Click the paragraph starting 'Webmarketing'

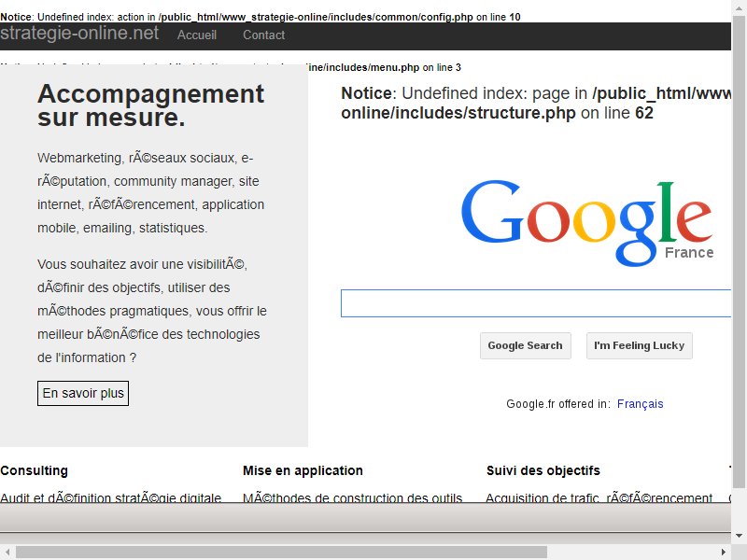tap(151, 193)
